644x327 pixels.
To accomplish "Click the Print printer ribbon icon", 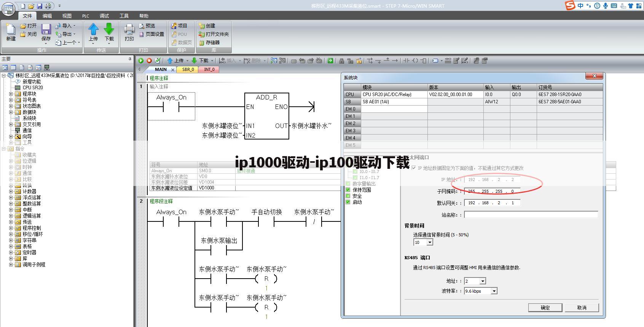I will [129, 30].
